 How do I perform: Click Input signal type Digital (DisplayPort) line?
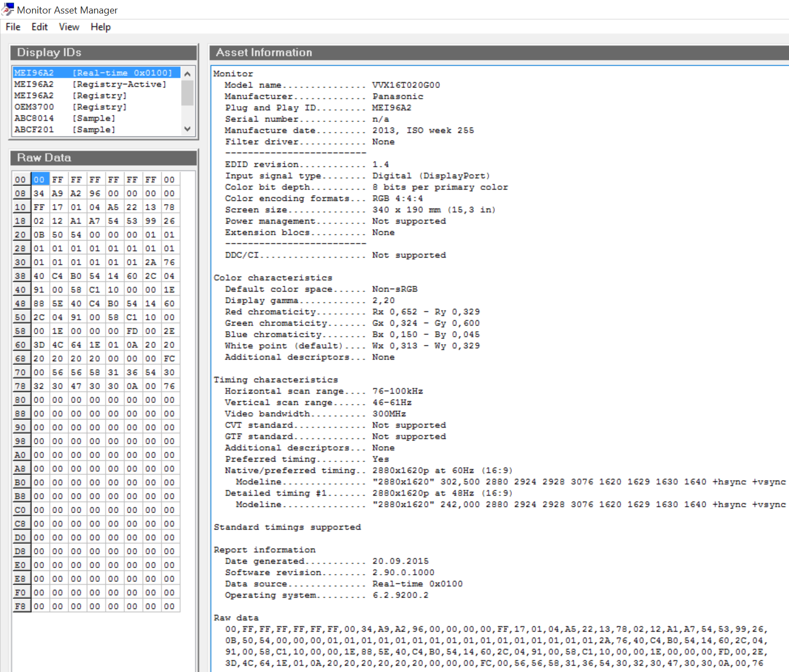point(358,175)
